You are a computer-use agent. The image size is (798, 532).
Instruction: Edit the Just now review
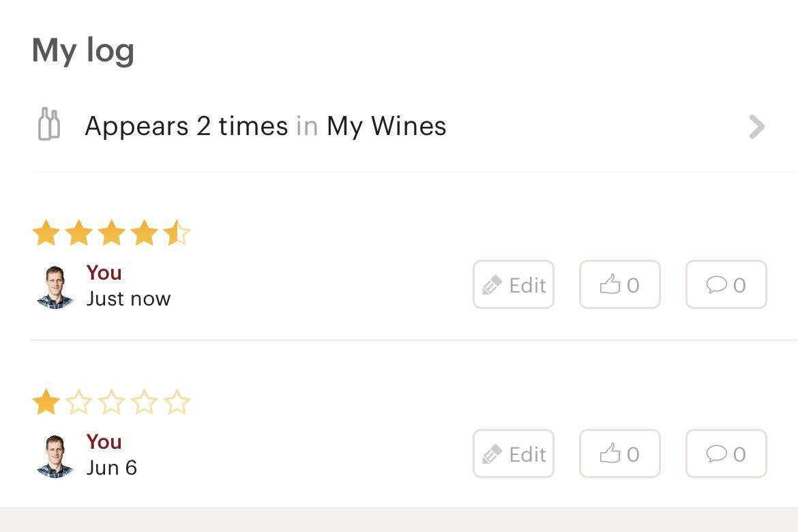pos(513,284)
